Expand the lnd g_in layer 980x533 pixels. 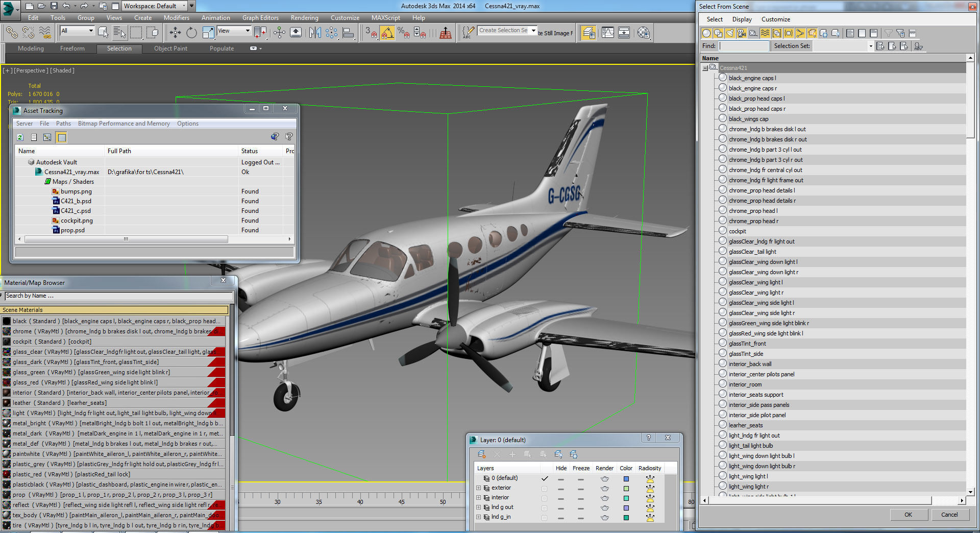479,517
